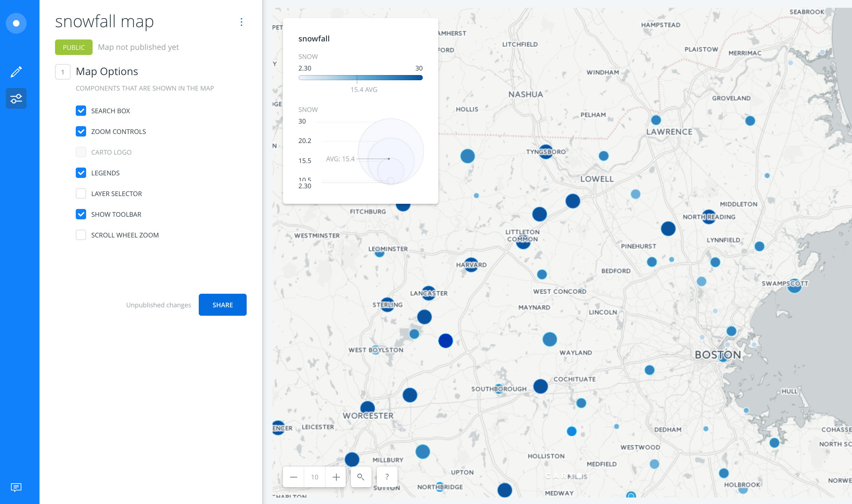Click the CARTO home circle icon

[x=16, y=23]
